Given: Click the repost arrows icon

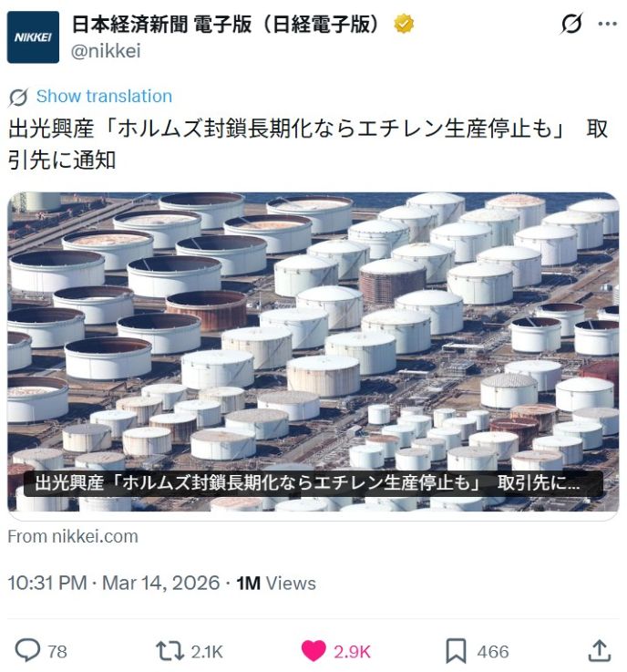Looking at the screenshot, I should pos(170,651).
